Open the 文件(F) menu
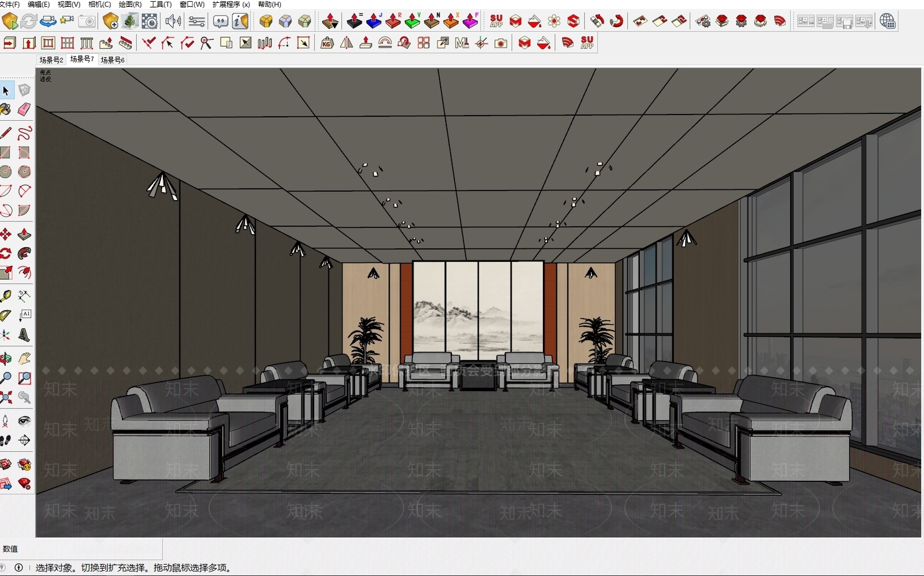 tap(10, 4)
